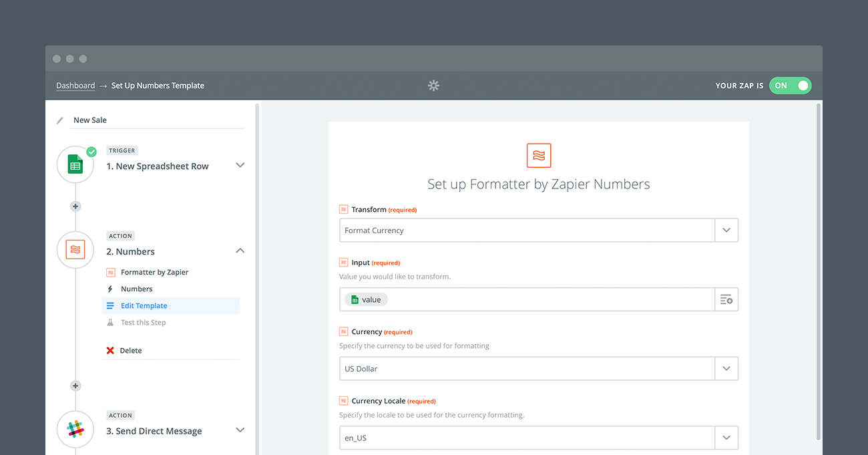868x455 pixels.
Task: Click the small icon beside Input label
Action: tap(343, 263)
